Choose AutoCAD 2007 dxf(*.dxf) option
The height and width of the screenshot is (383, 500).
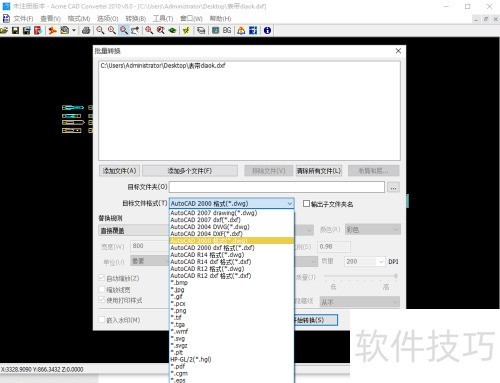[232, 220]
